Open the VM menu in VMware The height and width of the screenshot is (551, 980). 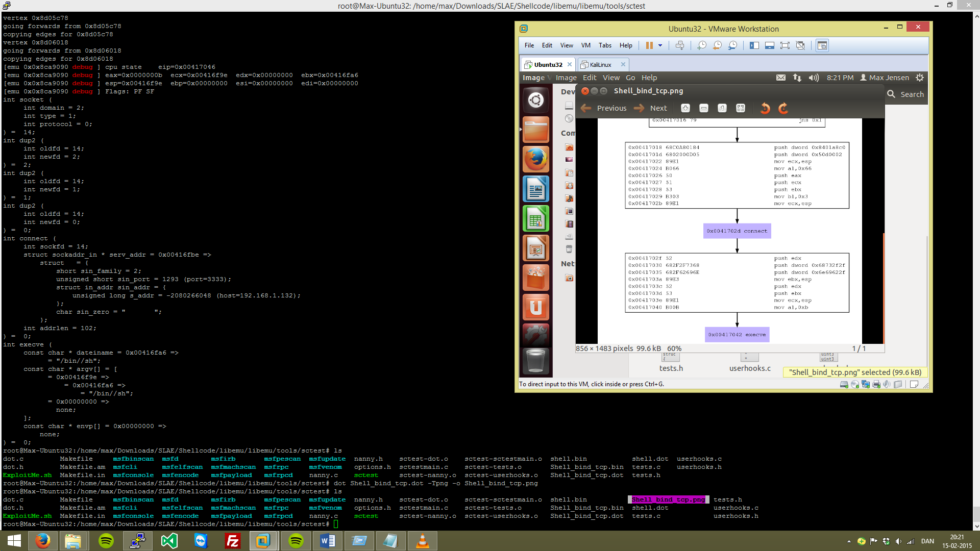[585, 45]
